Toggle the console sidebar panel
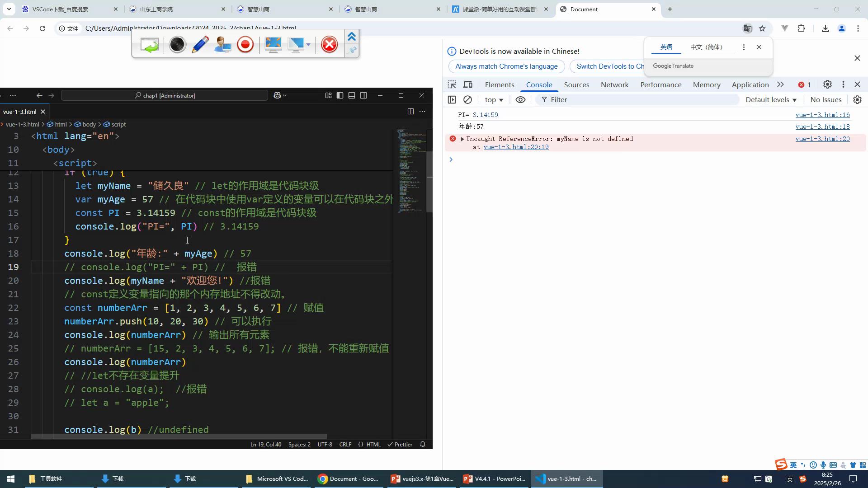This screenshot has width=868, height=488. tap(452, 99)
